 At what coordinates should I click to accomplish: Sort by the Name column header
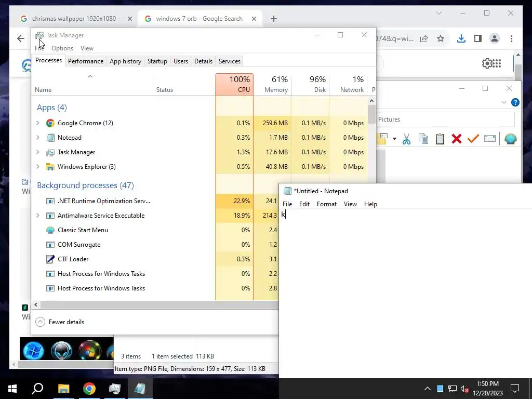92,85
